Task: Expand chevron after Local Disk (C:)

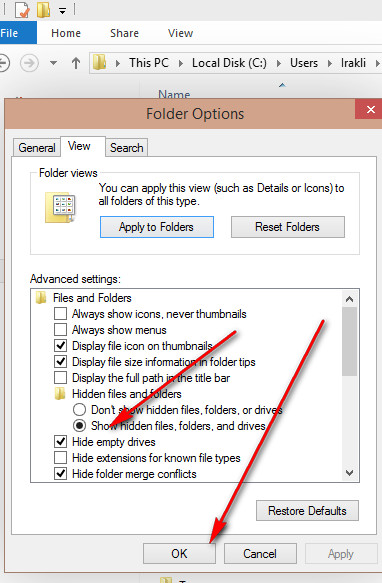Action: [x=279, y=63]
